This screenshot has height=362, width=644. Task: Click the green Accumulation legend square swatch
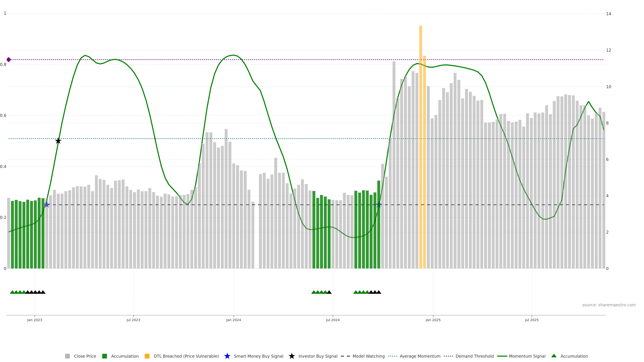pos(104,356)
